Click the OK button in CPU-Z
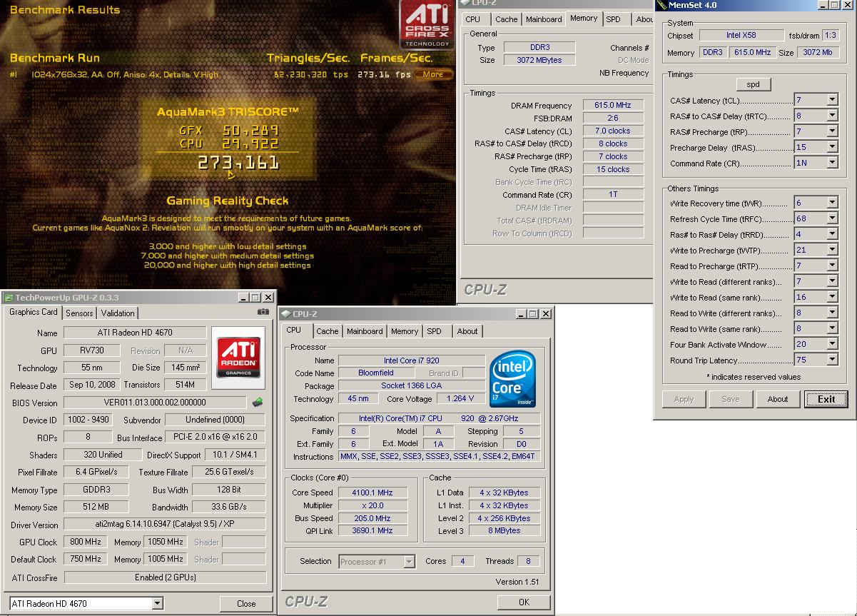 [x=524, y=602]
